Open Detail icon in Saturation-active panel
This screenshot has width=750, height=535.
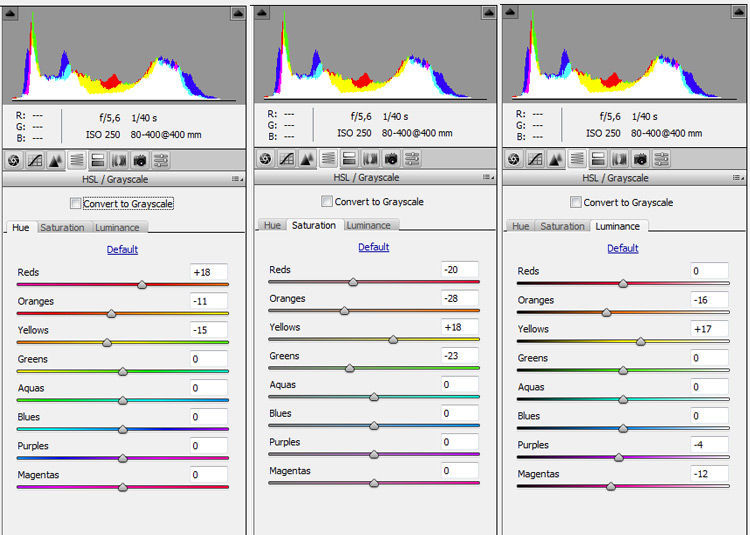307,158
